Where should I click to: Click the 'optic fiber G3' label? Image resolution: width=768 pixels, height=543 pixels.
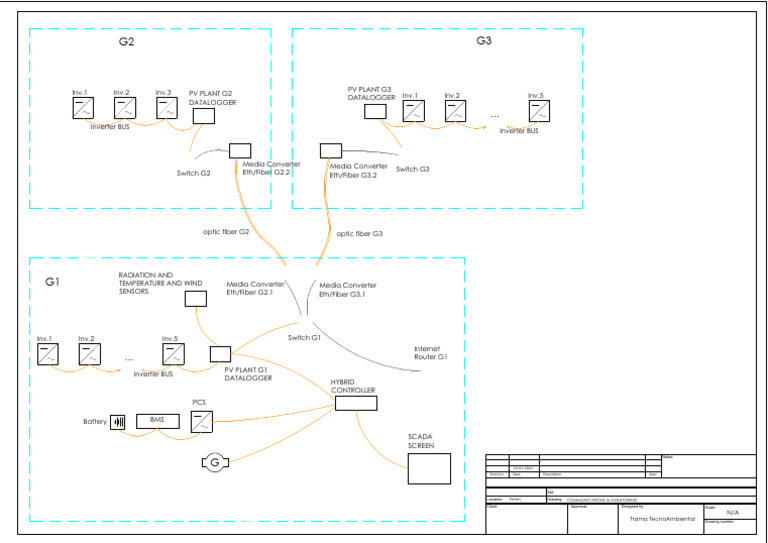point(360,234)
